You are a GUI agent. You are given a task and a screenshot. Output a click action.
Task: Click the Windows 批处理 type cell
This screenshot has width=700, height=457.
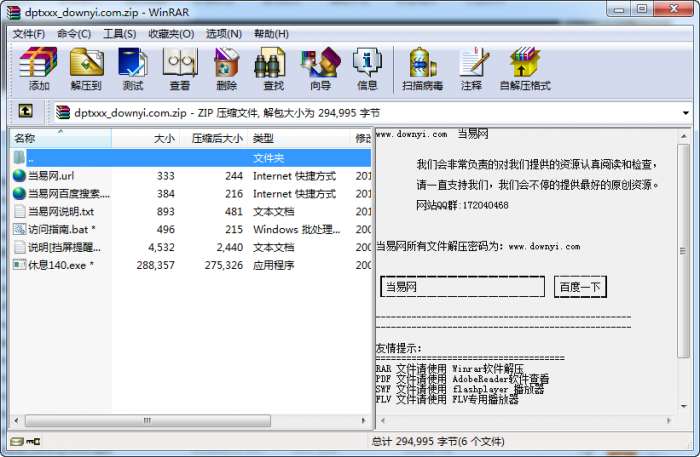tap(296, 229)
